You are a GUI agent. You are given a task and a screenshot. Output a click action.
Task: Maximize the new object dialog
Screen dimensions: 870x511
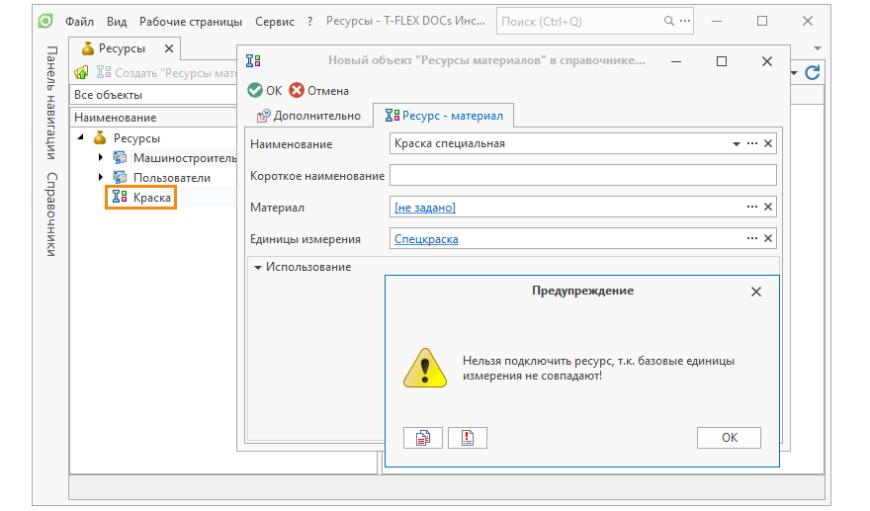(721, 61)
